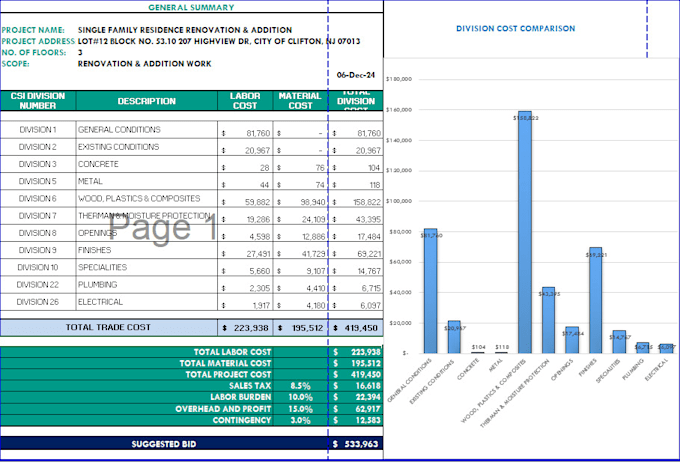Select the SCOPE value 'RENOVATION & ADDITION WORK'
This screenshot has height=462, width=680.
[144, 64]
